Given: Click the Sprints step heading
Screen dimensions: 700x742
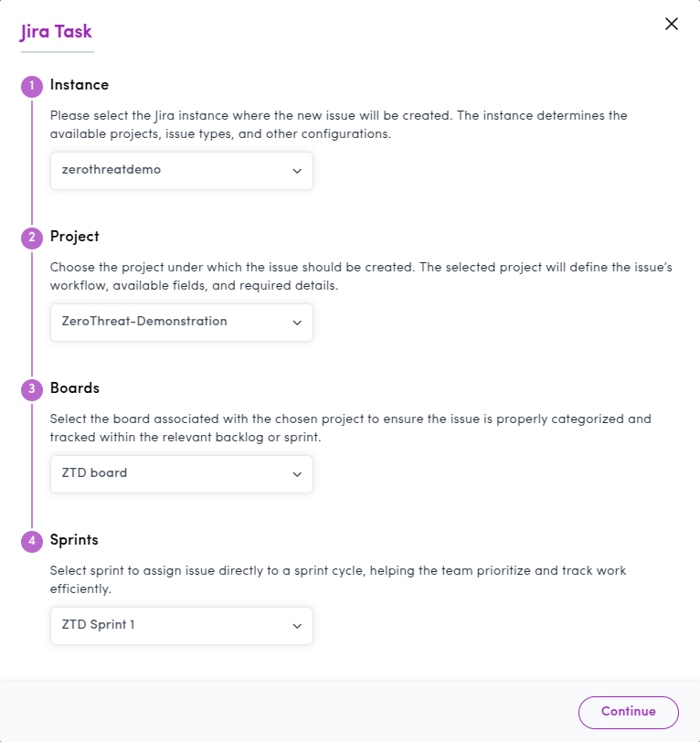Looking at the screenshot, I should coord(74,539).
